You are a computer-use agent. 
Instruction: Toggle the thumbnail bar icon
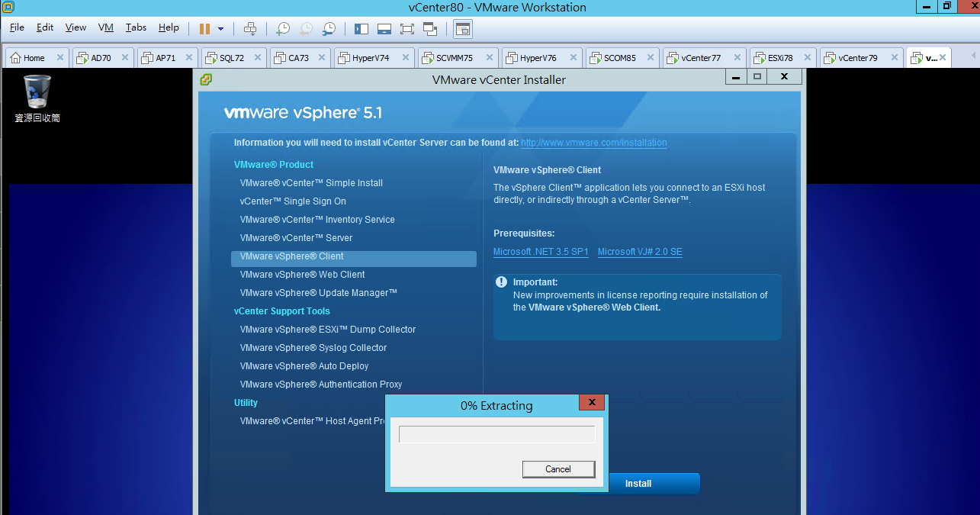pyautogui.click(x=384, y=29)
